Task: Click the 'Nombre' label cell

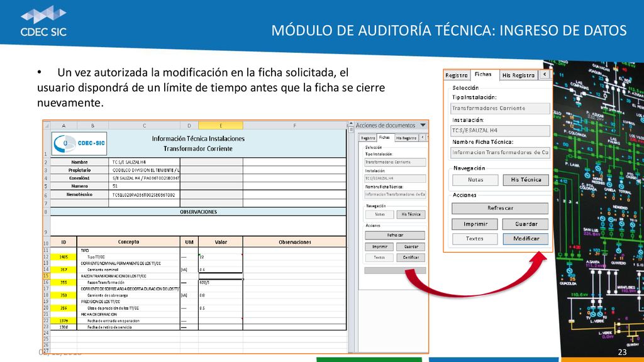Action: 79,162
